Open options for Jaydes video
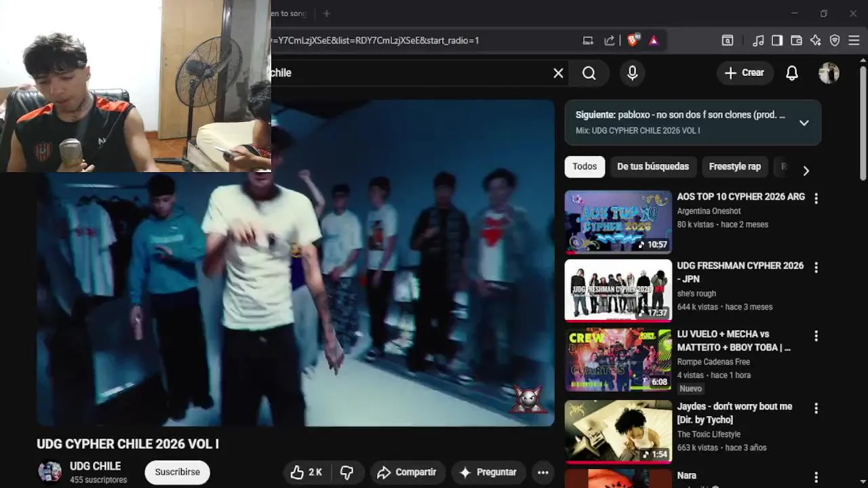Viewport: 868px width, 488px height. click(x=816, y=409)
